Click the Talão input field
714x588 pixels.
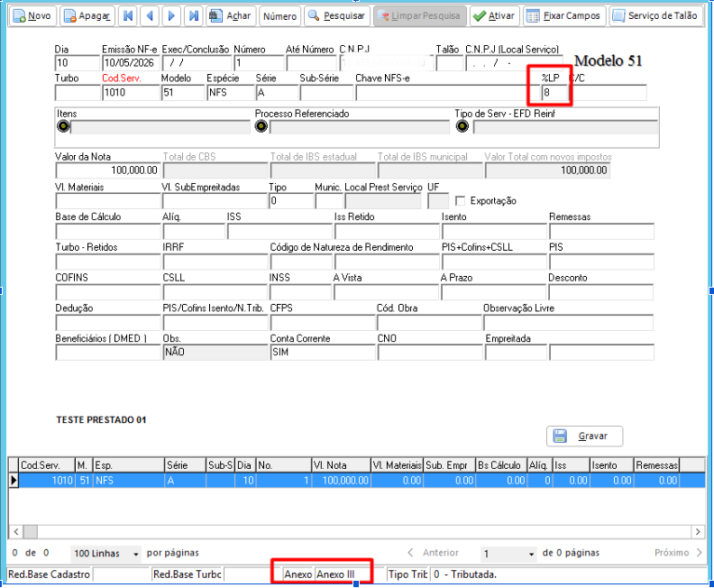(450, 63)
